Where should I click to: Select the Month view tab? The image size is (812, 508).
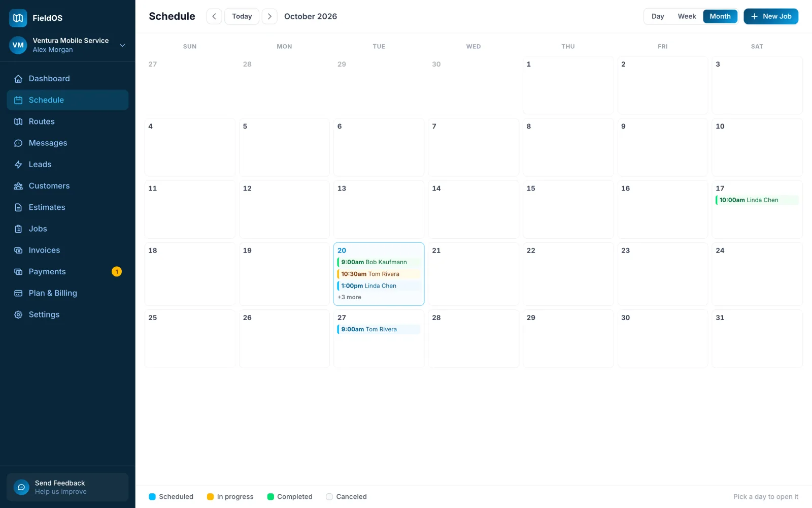(720, 16)
